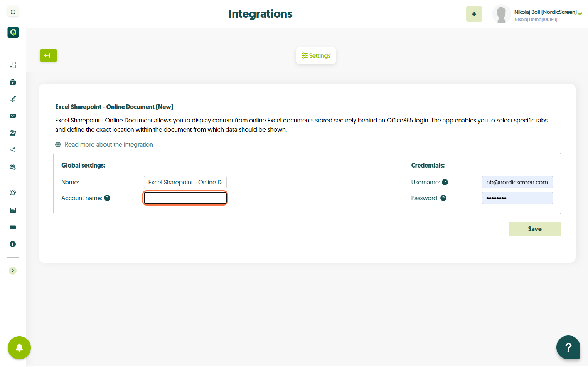Viewport: 588px width, 367px height.
Task: Expand the sidebar with chevron arrow
Action: [x=13, y=271]
